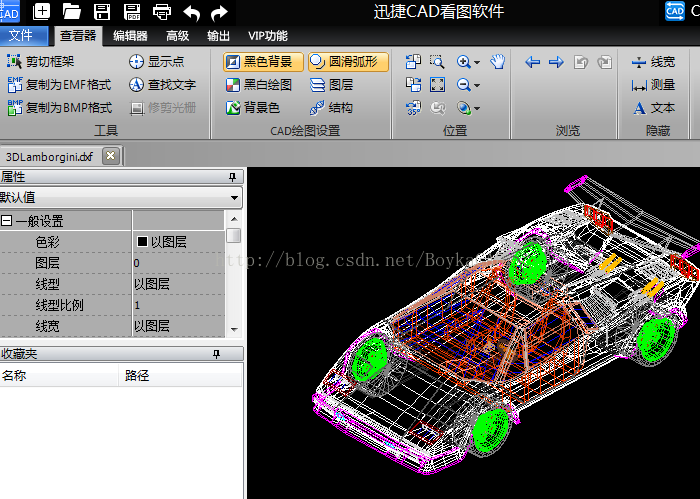The image size is (700, 499).
Task: Undo the last action with left curved arrow
Action: tap(192, 12)
